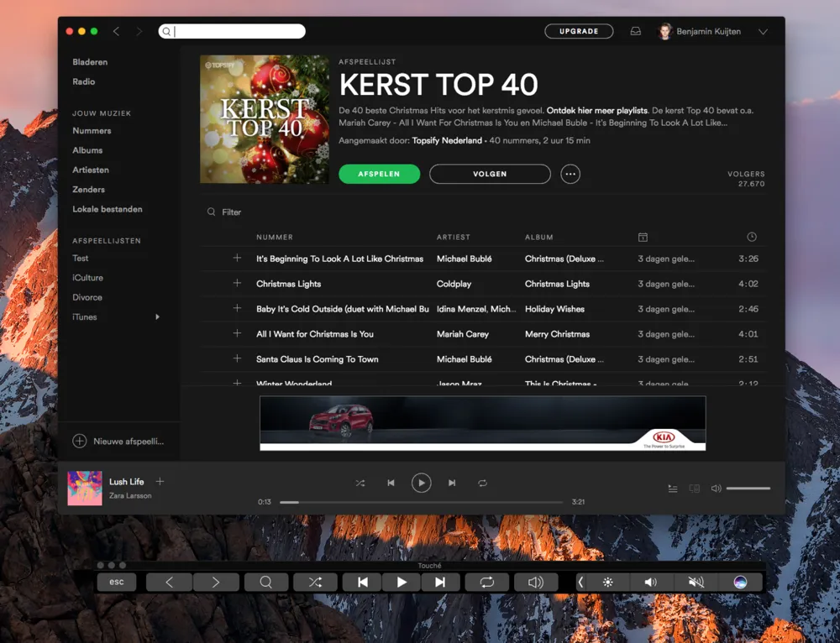Add Christmas Lights to your music
840x643 pixels.
coord(237,283)
